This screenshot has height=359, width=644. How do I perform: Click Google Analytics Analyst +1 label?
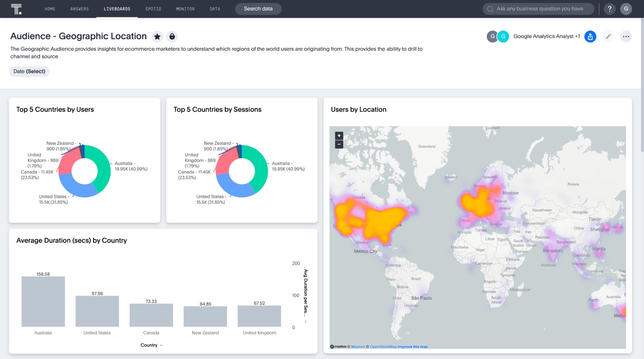pyautogui.click(x=546, y=36)
